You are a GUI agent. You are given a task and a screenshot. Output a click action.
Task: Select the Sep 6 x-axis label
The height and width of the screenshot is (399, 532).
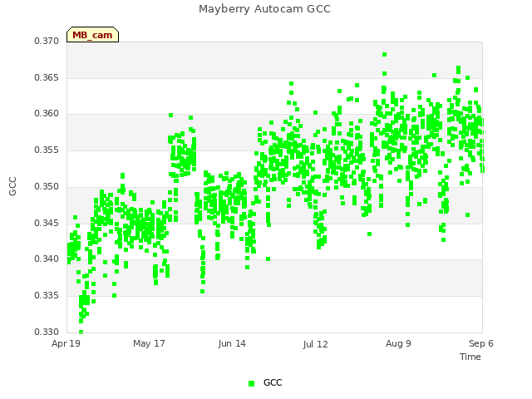click(x=481, y=343)
